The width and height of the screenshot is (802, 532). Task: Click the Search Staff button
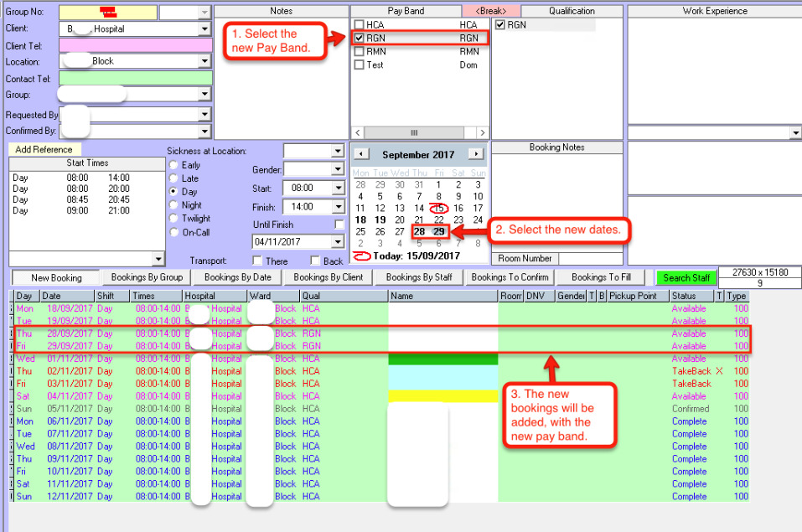pos(687,278)
